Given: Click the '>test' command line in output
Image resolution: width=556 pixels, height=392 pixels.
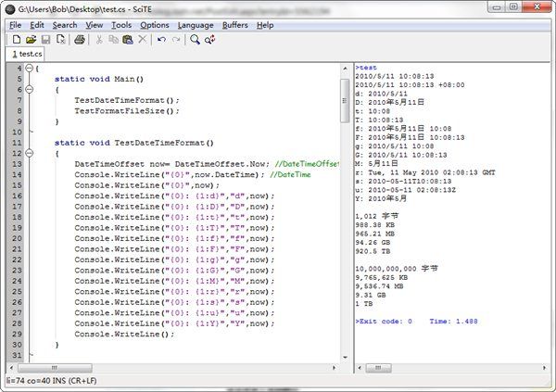Looking at the screenshot, I should 366,68.
